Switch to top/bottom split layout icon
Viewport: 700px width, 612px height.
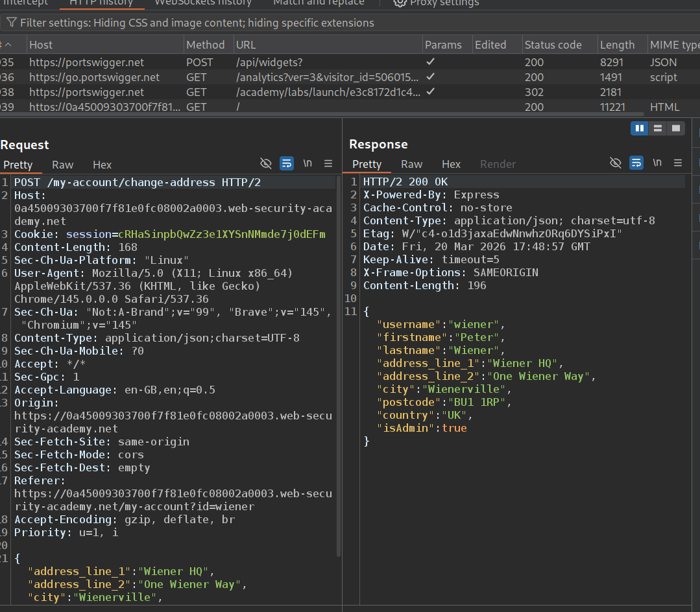[658, 128]
